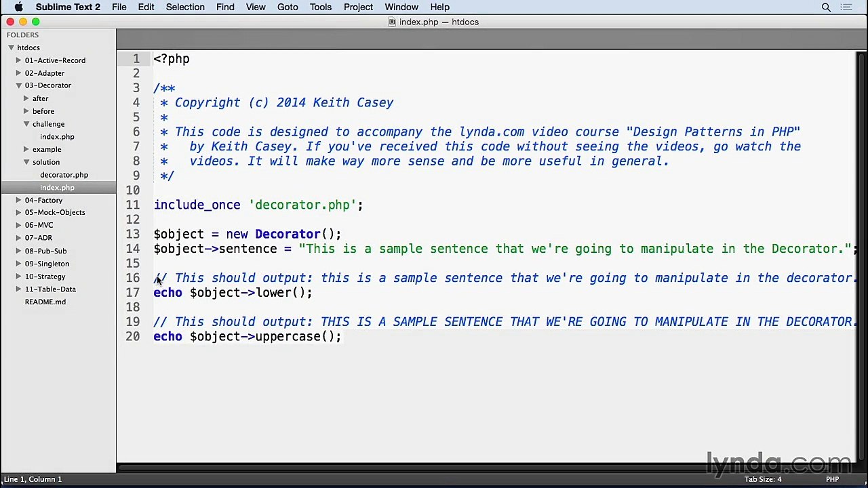The width and height of the screenshot is (868, 488).
Task: Select the 11-Table-Data folder name
Action: 50,289
